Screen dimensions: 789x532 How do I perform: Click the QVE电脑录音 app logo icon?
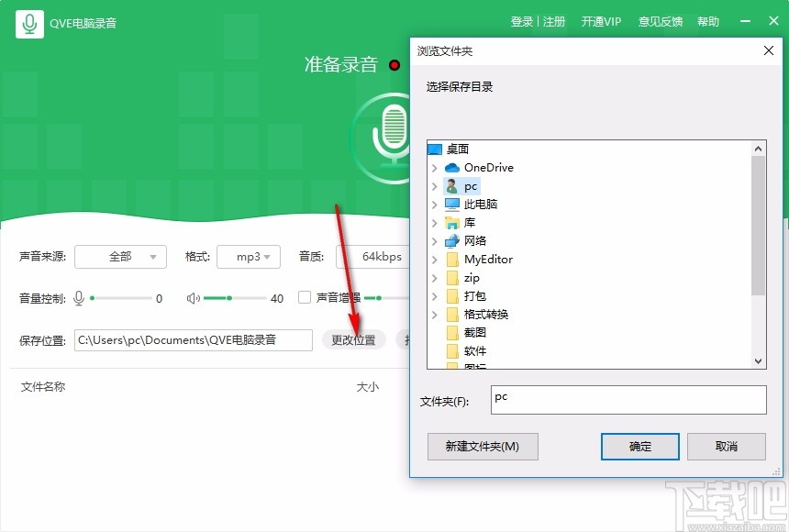28,21
